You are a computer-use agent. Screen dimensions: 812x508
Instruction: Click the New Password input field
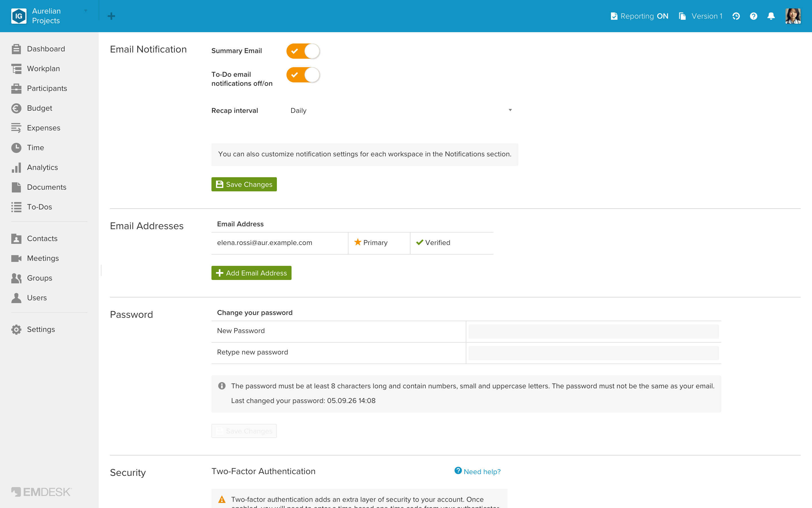coord(593,331)
